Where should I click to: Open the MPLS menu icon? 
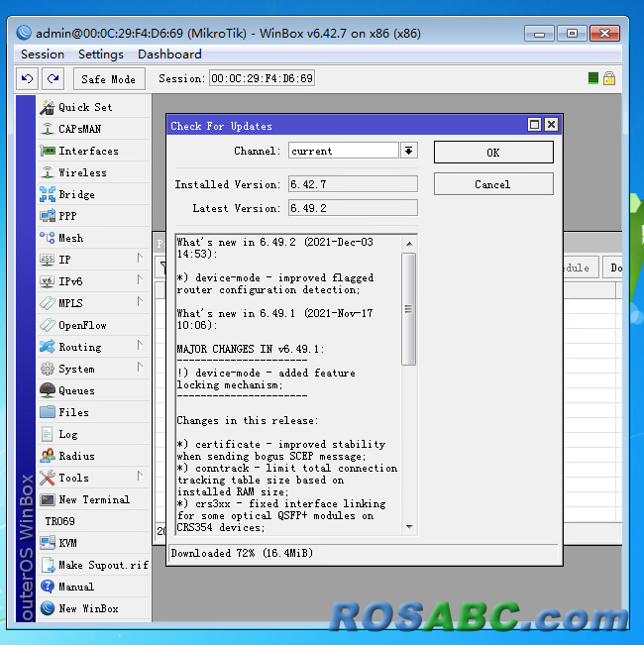click(47, 303)
